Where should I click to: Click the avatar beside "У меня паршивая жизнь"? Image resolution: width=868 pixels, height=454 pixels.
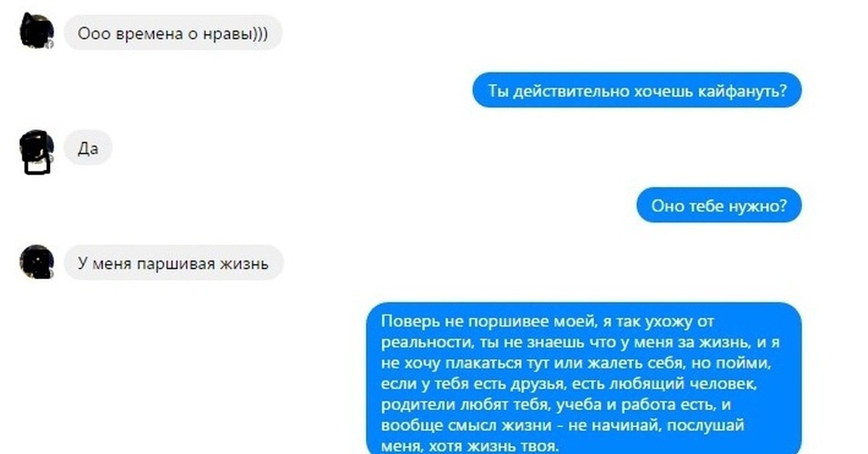36,262
